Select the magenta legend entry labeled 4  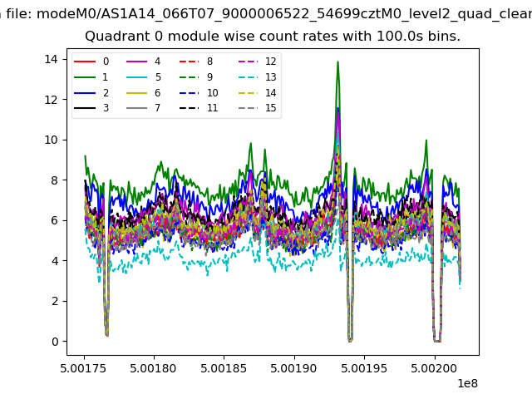click(137, 62)
